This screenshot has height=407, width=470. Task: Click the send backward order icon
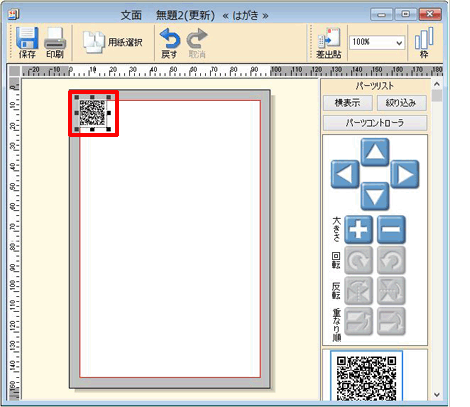[391, 321]
